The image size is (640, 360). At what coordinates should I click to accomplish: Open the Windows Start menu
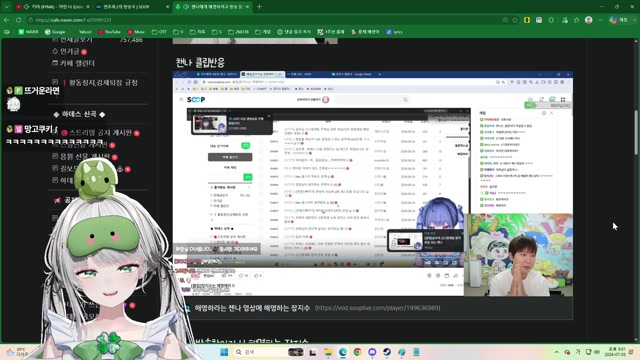(224, 352)
